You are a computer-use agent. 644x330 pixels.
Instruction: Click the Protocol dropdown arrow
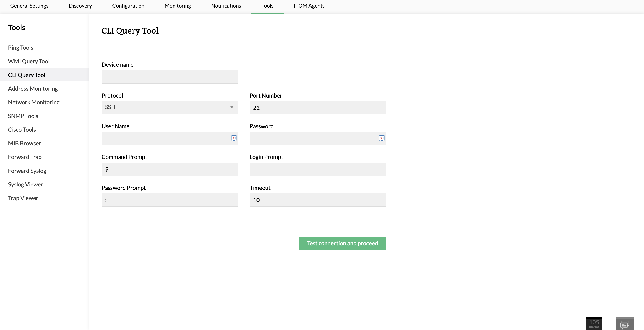point(232,107)
